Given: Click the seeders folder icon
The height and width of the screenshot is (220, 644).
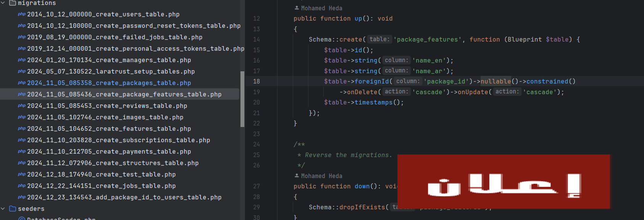Looking at the screenshot, I should pos(13,209).
